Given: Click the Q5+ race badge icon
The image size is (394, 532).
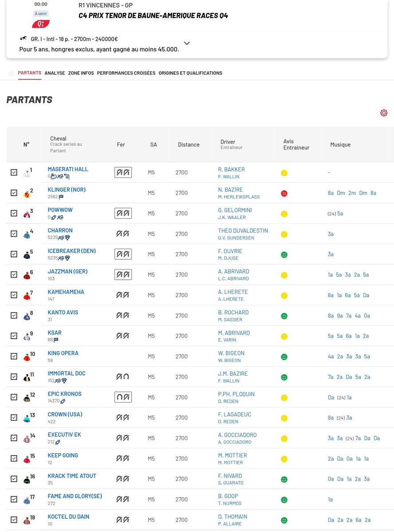Looking at the screenshot, I should pos(40,23).
